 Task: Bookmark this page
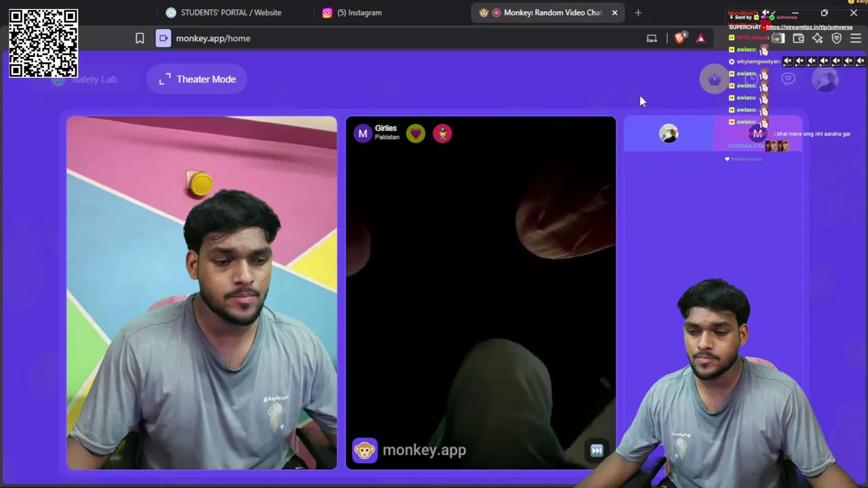[140, 39]
